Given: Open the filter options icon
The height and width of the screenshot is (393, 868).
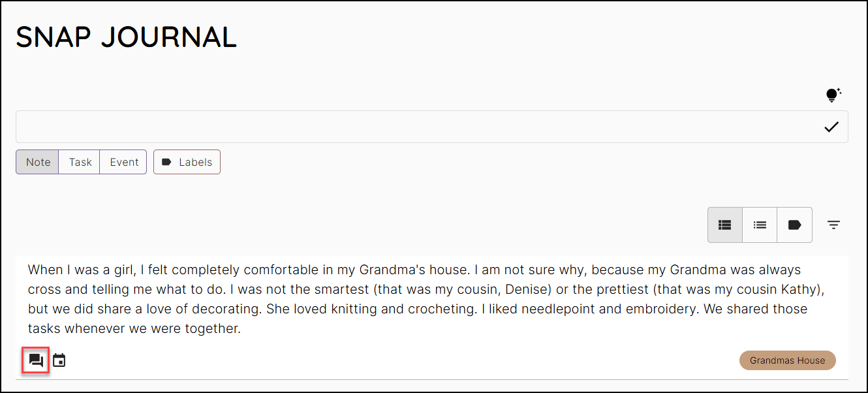Looking at the screenshot, I should pos(833,225).
